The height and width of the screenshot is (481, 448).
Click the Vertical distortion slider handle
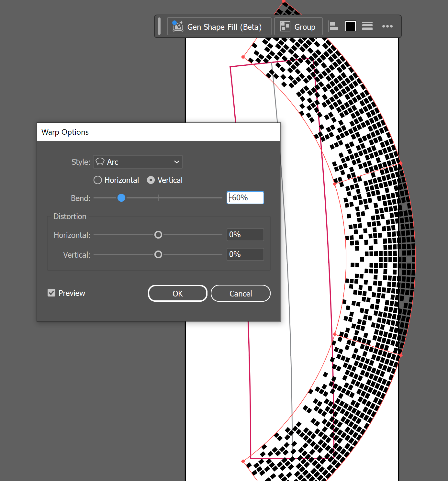tap(158, 254)
